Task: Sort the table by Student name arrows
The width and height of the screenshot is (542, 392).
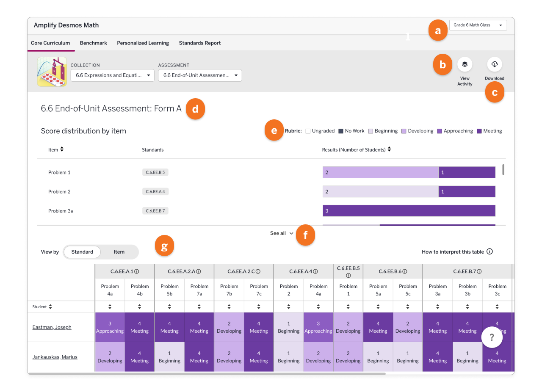Action: [50, 306]
